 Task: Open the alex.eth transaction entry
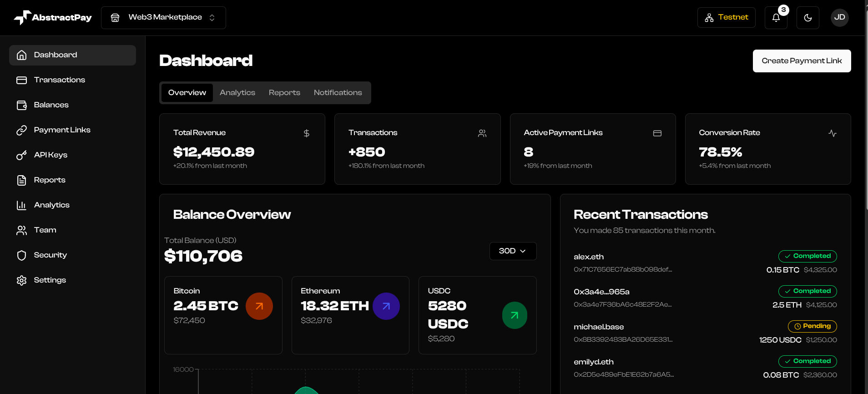(589, 257)
